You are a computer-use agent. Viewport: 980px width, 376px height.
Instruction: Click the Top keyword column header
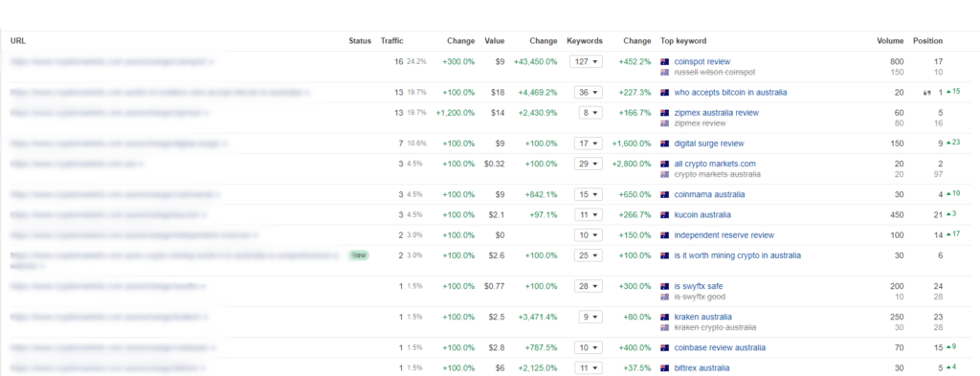point(683,41)
